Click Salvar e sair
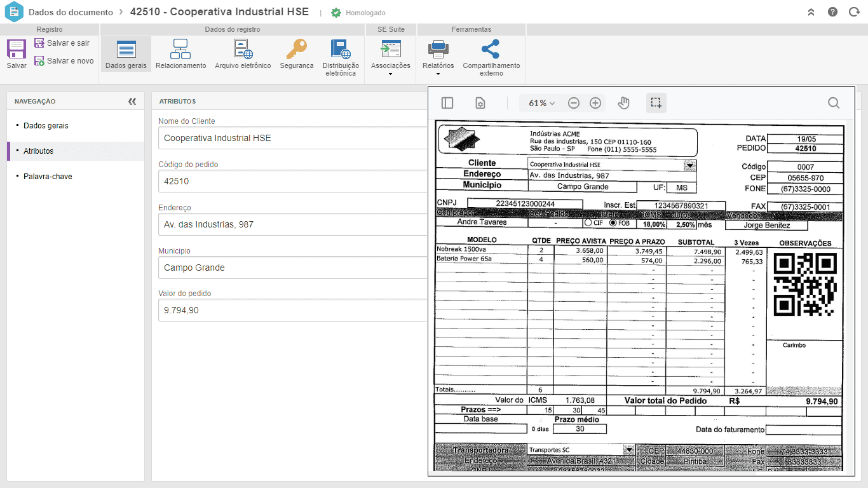Viewport: 868px width, 488px height. coord(62,43)
